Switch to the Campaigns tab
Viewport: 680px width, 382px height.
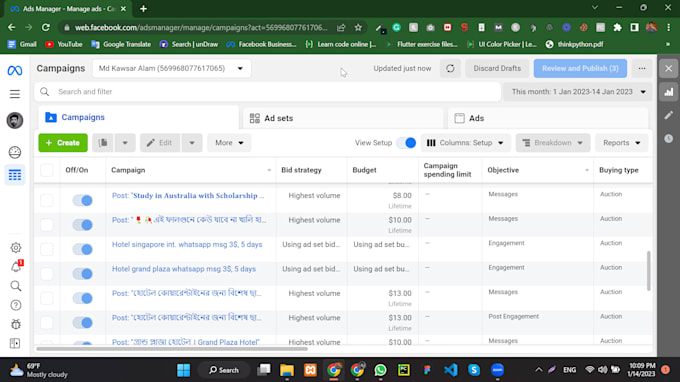tap(138, 118)
